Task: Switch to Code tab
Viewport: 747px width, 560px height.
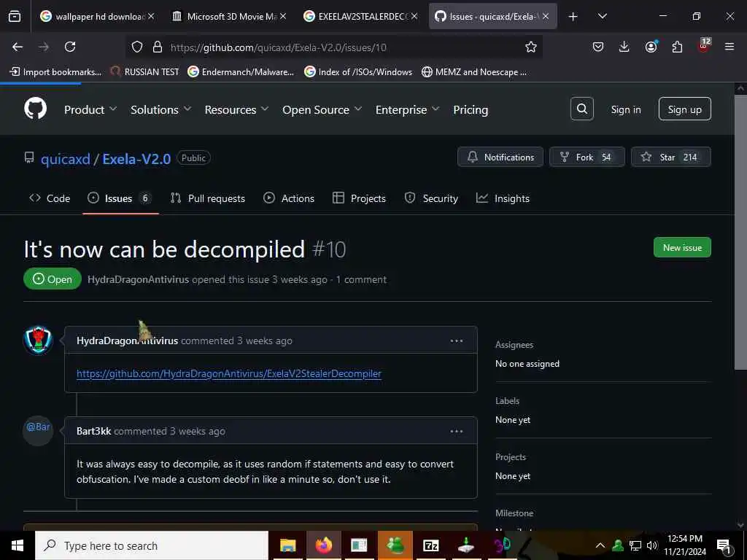Action: [50, 198]
